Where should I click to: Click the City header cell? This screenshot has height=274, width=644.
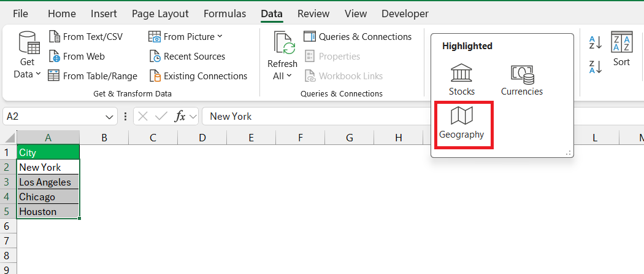coord(48,152)
